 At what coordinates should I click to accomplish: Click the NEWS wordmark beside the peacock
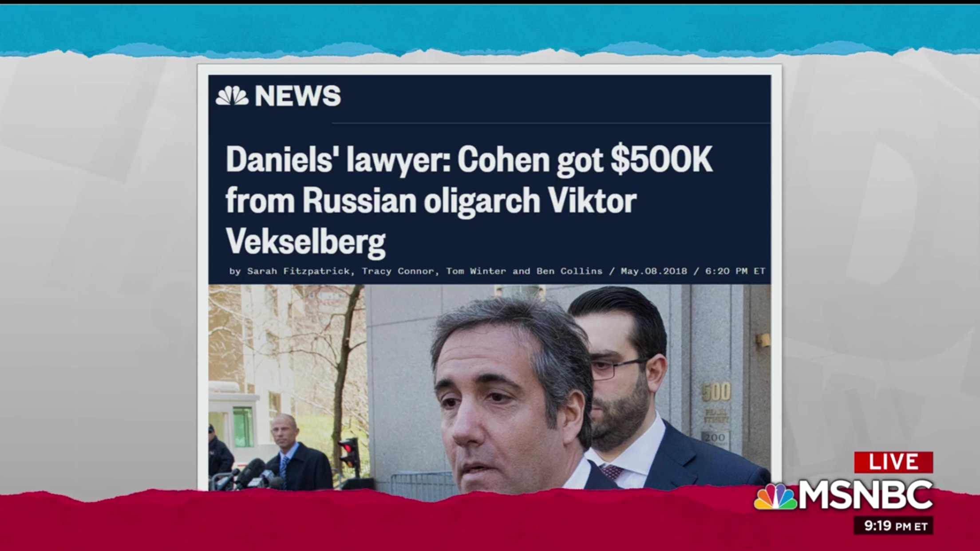pos(298,95)
